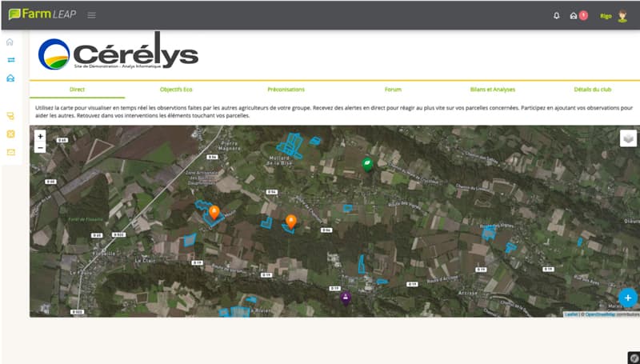Select the Bilans et Analyses tab
640x364 pixels.
(493, 90)
